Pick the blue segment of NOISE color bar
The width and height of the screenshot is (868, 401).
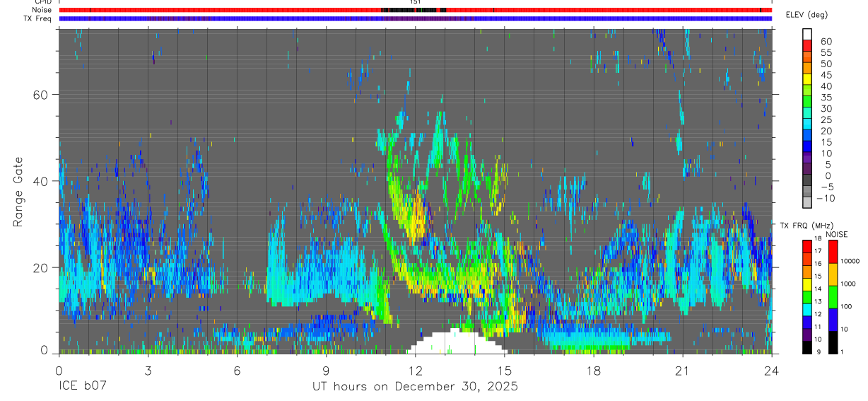pos(833,319)
